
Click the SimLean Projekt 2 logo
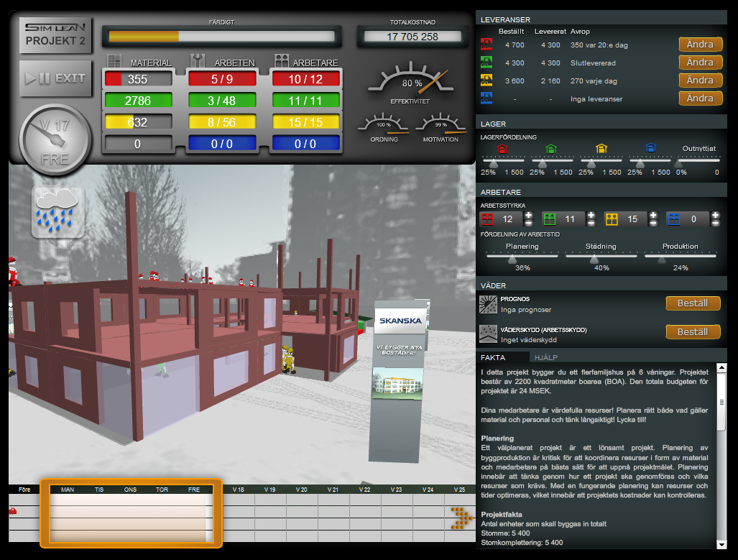coord(55,35)
